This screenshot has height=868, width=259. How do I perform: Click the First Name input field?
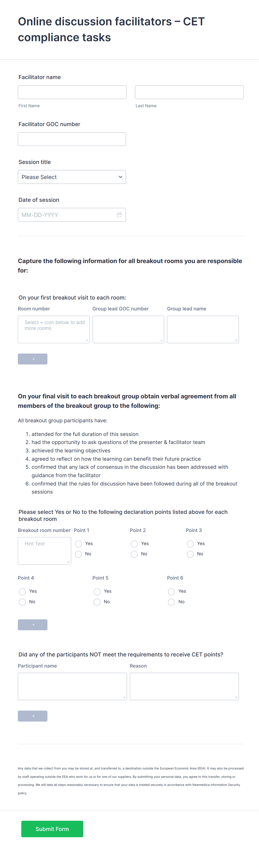click(x=72, y=92)
